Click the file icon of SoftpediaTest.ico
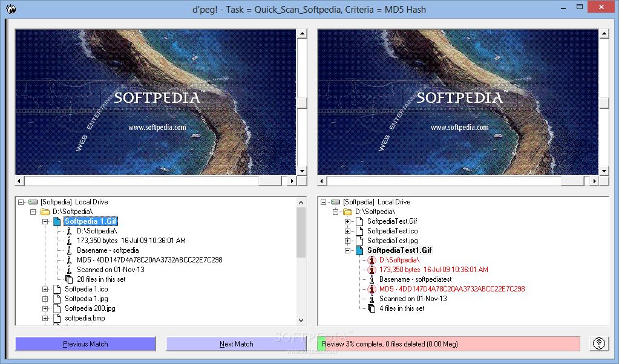The height and width of the screenshot is (364, 619). click(359, 231)
